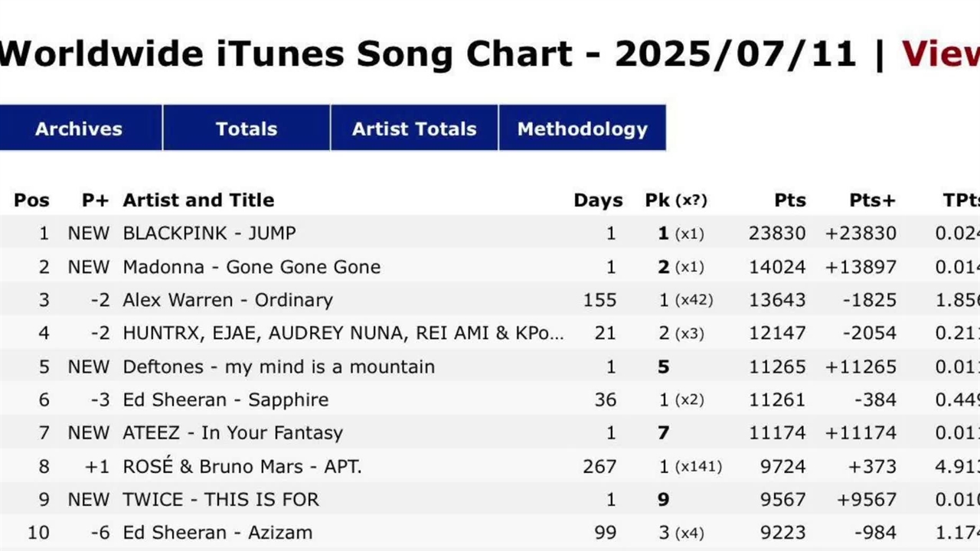Viewport: 980px width, 551px height.
Task: Click the HUNTRX, EJAE, AUDREY NUNA entry
Action: pyautogui.click(x=343, y=334)
